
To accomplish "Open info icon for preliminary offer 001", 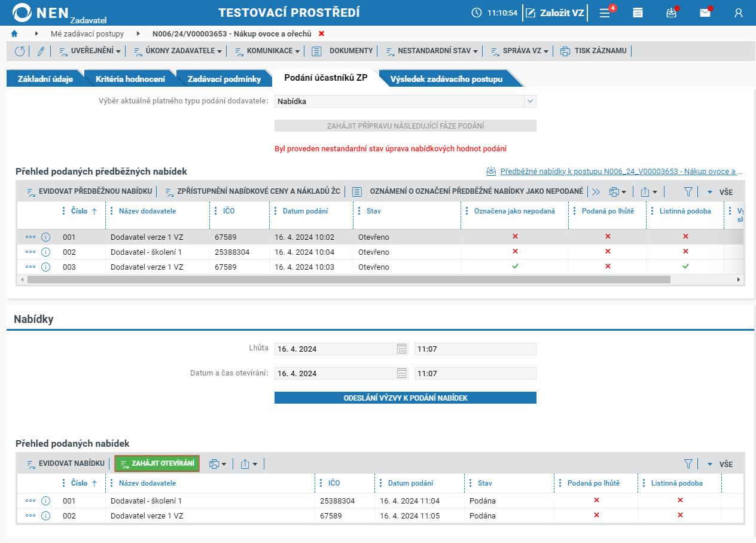I will click(x=46, y=237).
